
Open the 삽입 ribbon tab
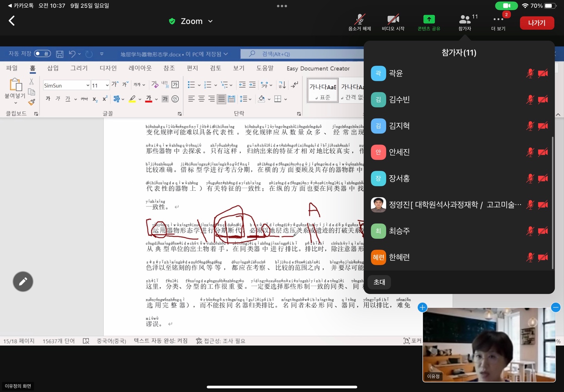point(53,68)
